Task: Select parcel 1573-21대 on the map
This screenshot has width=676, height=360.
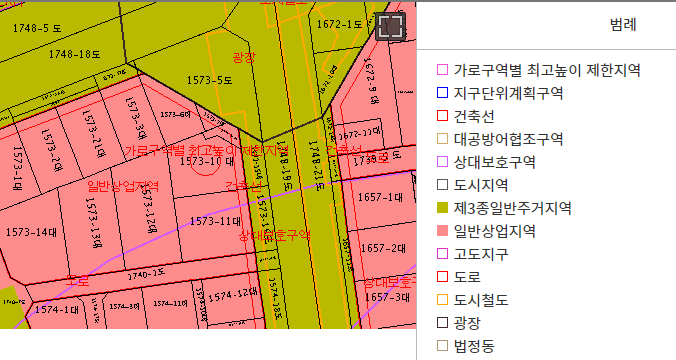Action: coord(93,134)
